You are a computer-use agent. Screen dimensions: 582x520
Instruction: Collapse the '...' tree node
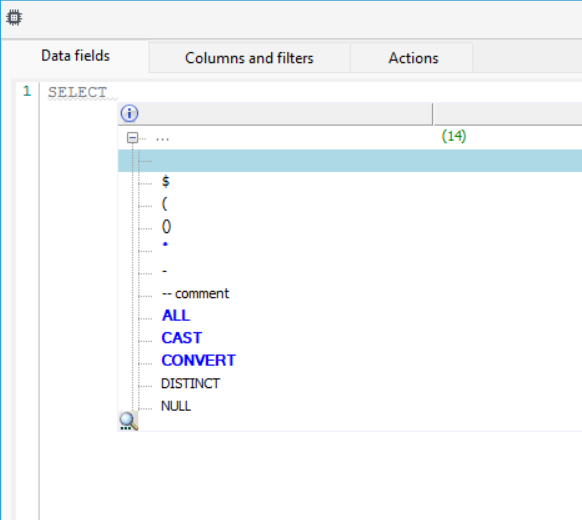pyautogui.click(x=132, y=138)
